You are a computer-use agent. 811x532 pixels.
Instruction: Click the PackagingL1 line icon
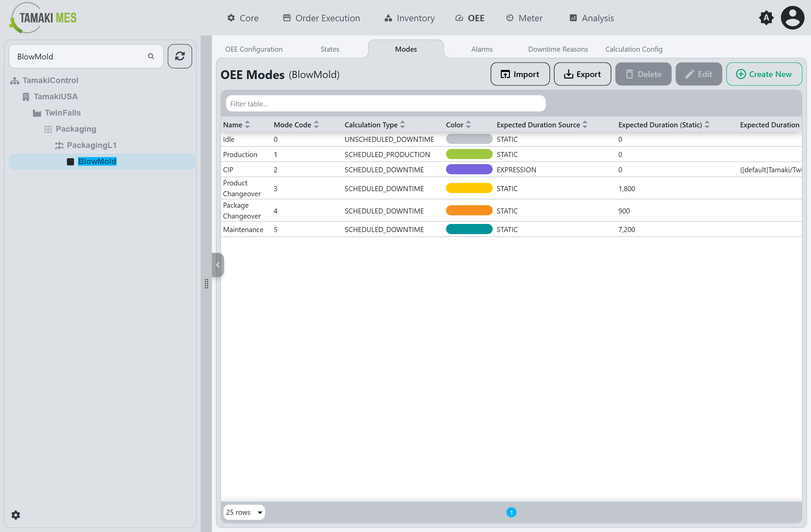tap(59, 146)
